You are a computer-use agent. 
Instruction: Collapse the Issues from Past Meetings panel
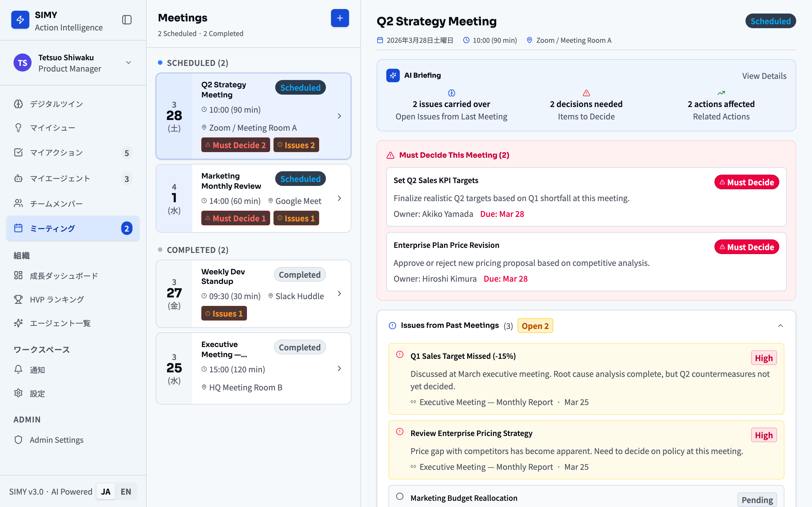pyautogui.click(x=780, y=325)
